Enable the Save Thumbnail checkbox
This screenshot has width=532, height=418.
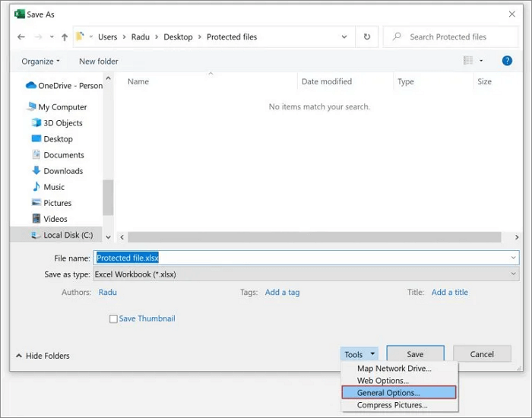coord(113,319)
